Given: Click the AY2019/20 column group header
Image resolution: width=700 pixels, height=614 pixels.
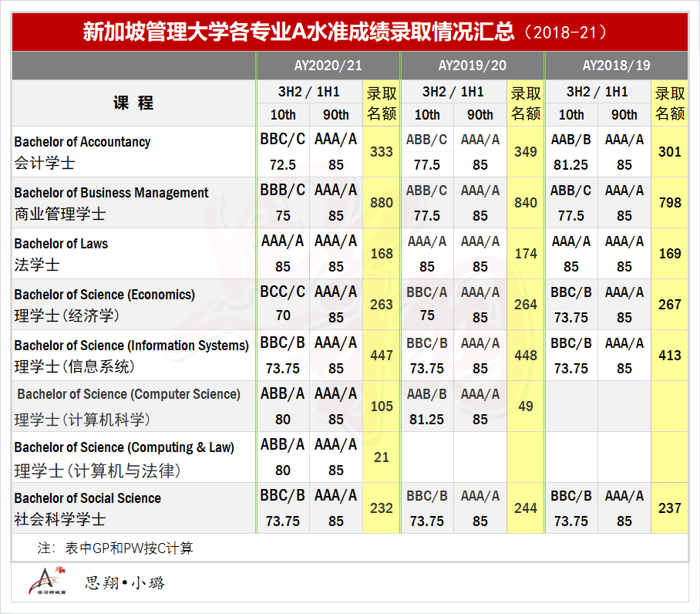Looking at the screenshot, I should point(473,66).
